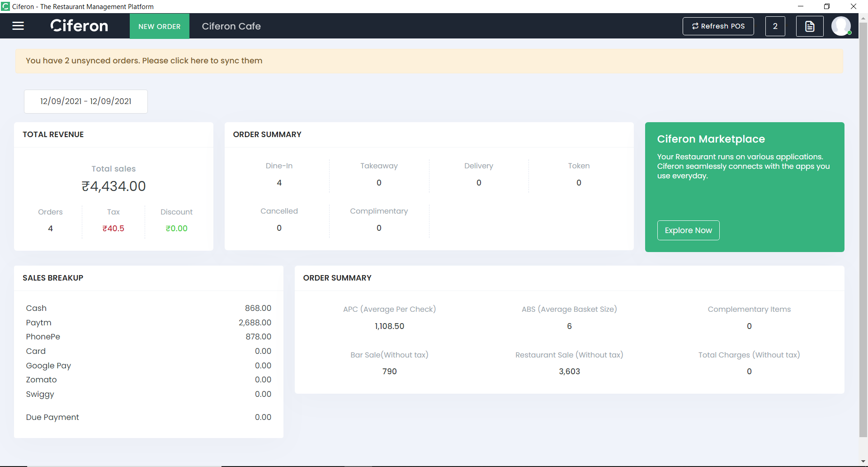Click the Refresh POS button
This screenshot has width=868, height=467.
[x=718, y=26]
